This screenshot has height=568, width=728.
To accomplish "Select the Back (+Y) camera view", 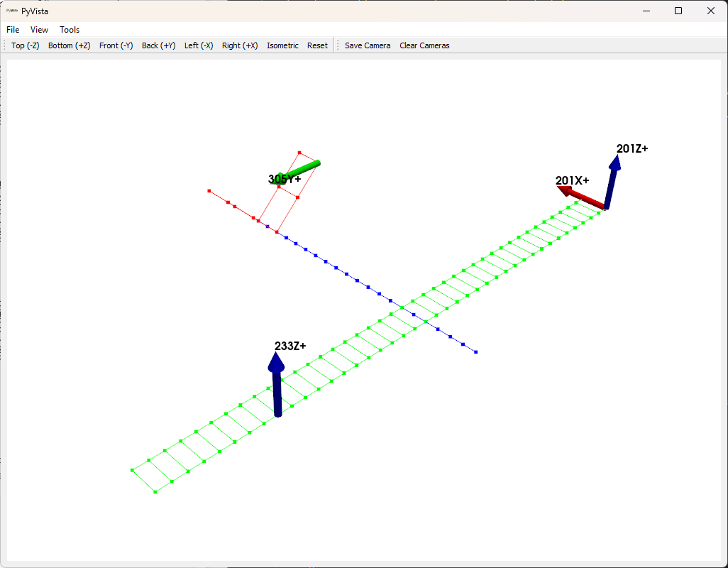I will [159, 45].
